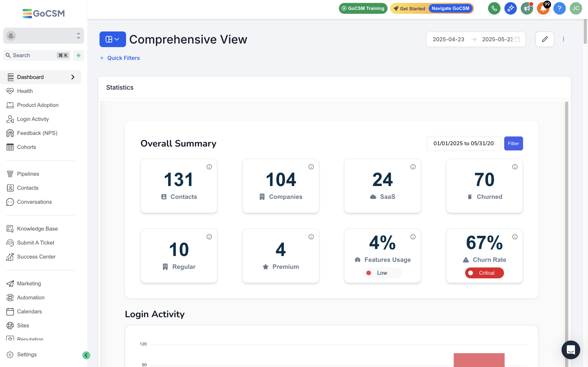Open Cohorts in the sidebar
This screenshot has width=588, height=367.
tap(40, 147)
